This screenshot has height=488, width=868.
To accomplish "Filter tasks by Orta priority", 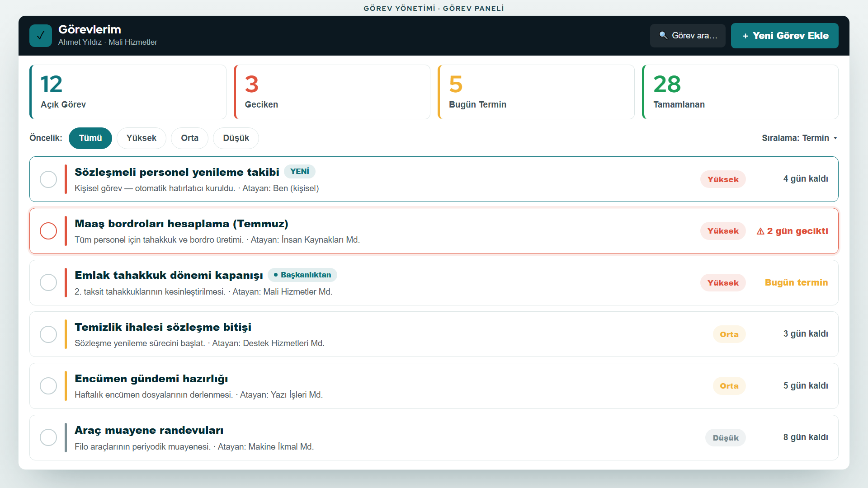I will coord(189,138).
